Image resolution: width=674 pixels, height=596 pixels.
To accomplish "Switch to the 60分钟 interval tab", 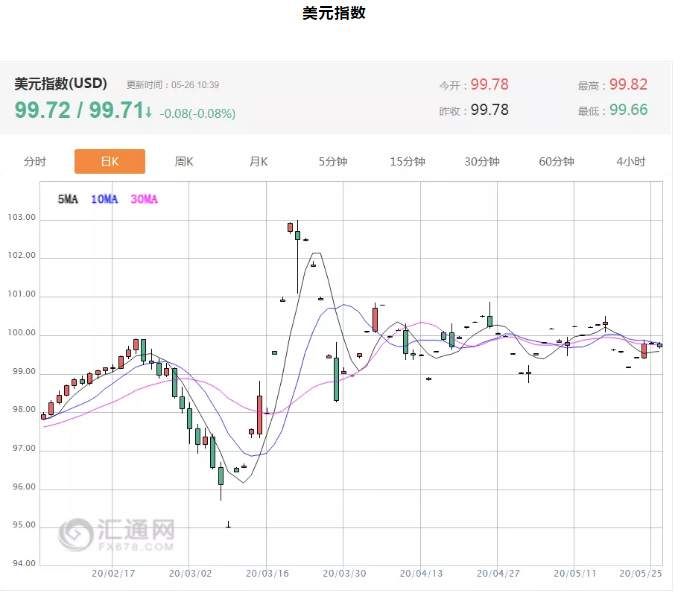I will (557, 162).
